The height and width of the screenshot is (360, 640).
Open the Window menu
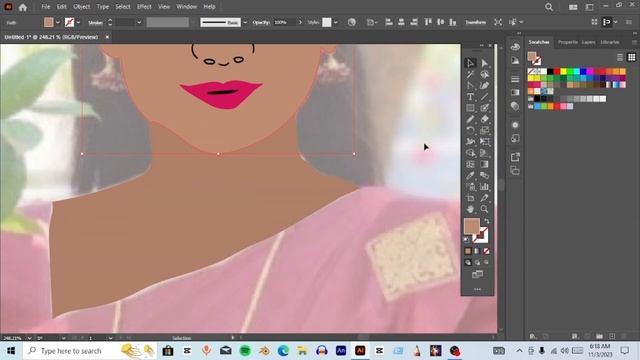187,7
